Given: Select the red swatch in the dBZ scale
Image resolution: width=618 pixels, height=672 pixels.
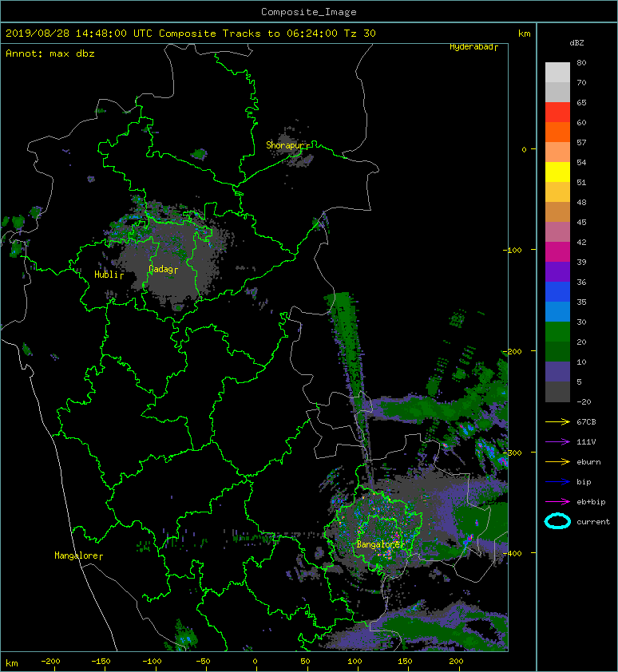Looking at the screenshot, I should (x=557, y=113).
